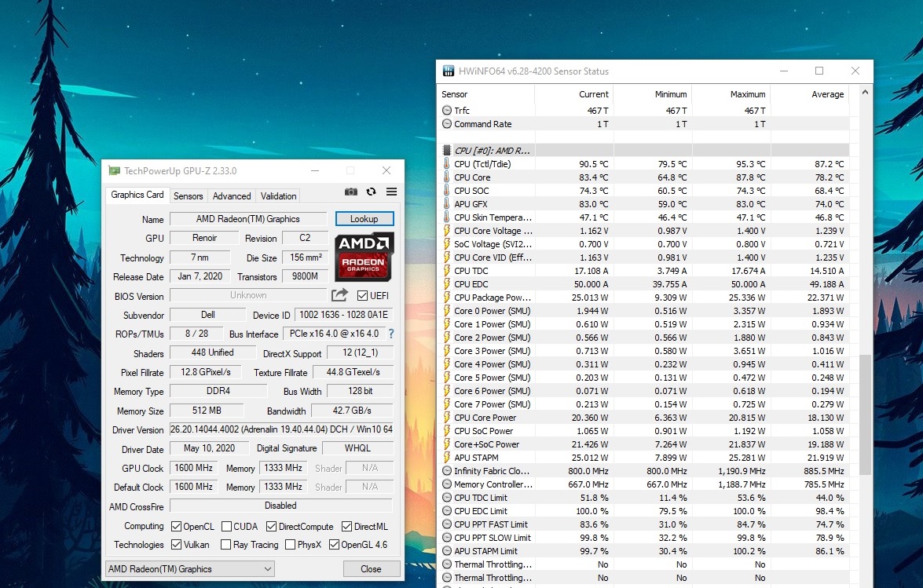
Task: Open the GPU-Z hamburger menu
Action: 391,192
